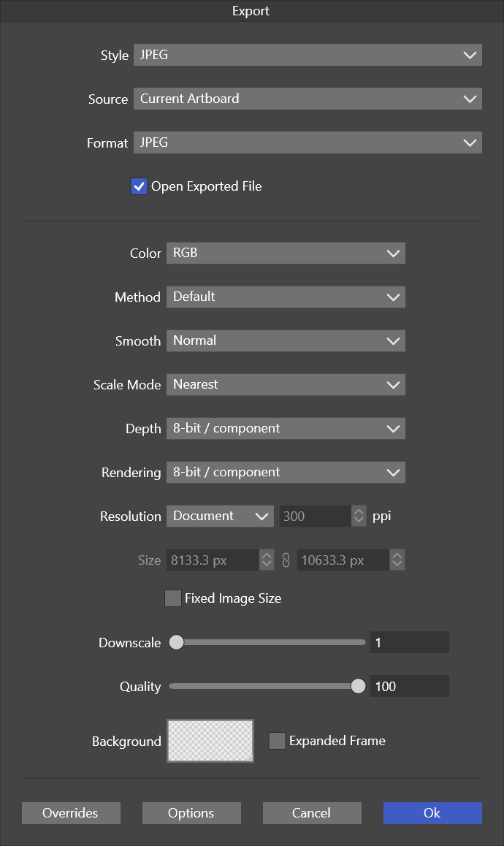
Task: Click the link icon between Size fields
Action: 286,560
